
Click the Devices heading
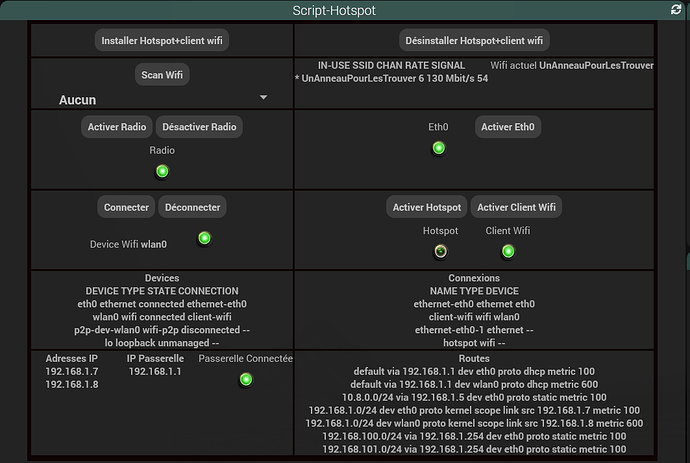point(162,278)
